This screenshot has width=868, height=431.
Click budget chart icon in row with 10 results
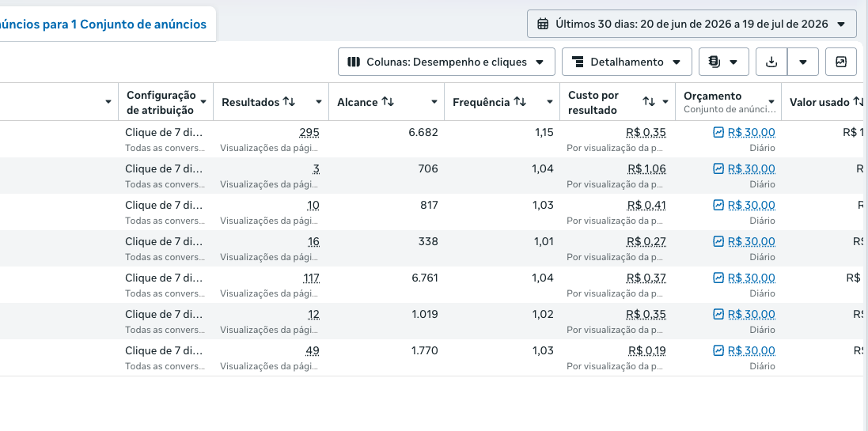click(718, 206)
